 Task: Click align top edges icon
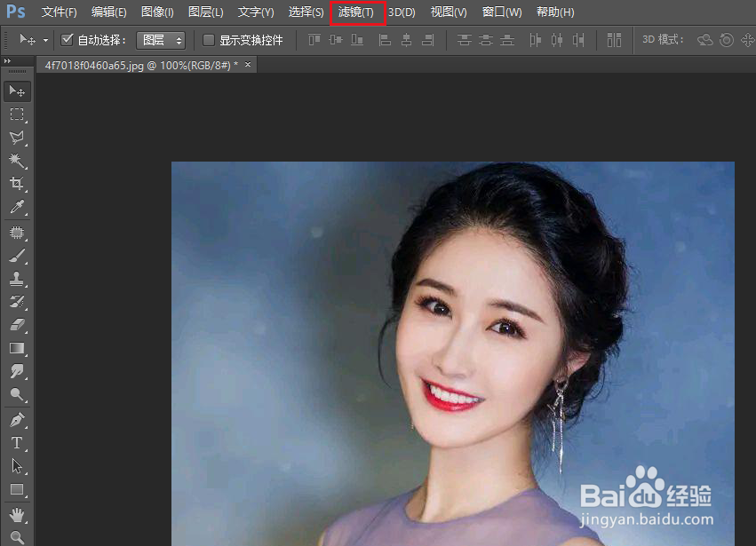click(314, 40)
